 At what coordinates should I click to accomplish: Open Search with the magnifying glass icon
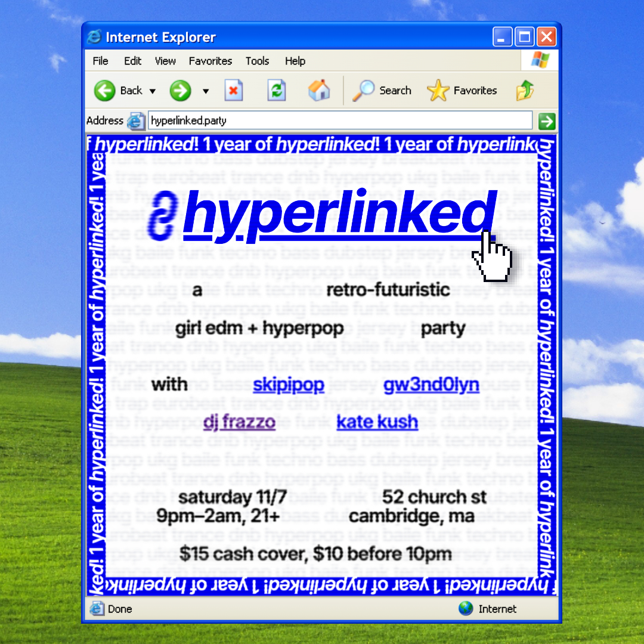364,91
